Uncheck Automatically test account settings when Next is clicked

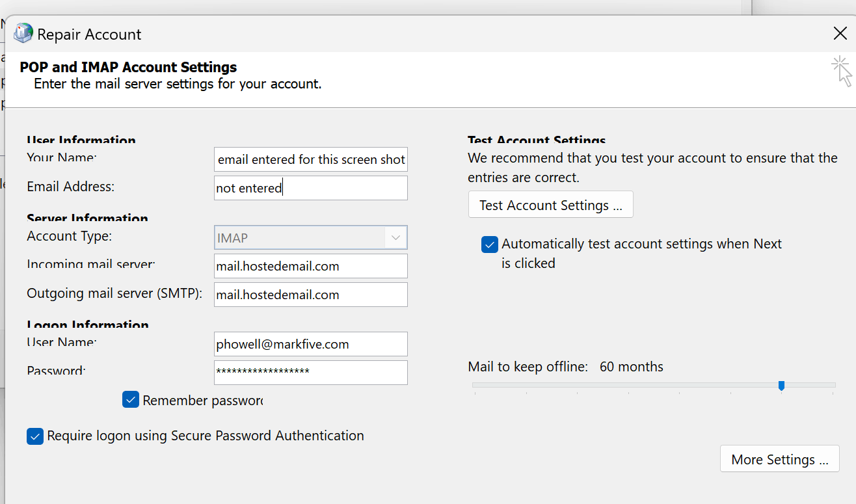[489, 245]
